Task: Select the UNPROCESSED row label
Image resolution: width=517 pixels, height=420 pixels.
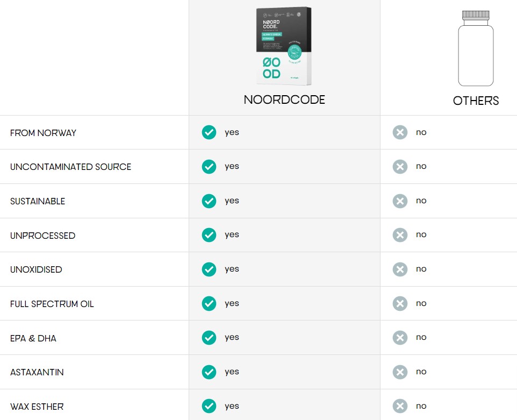Action: (x=43, y=236)
